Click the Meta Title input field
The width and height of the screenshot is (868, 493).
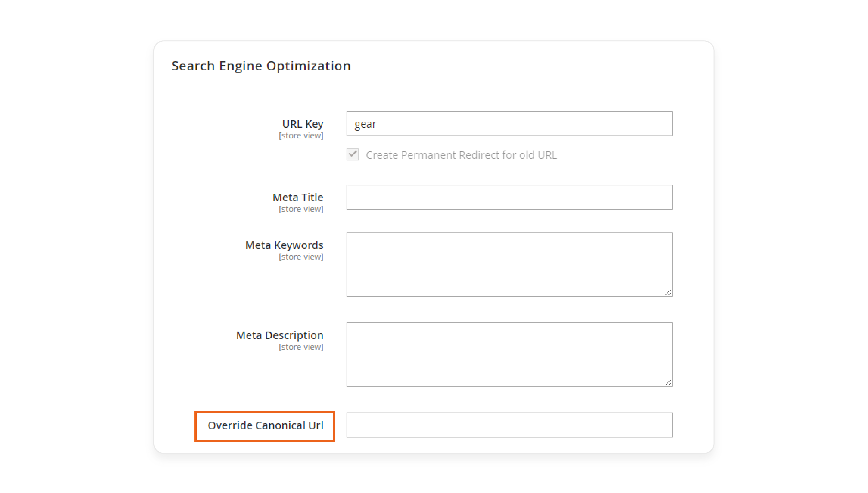coord(509,197)
